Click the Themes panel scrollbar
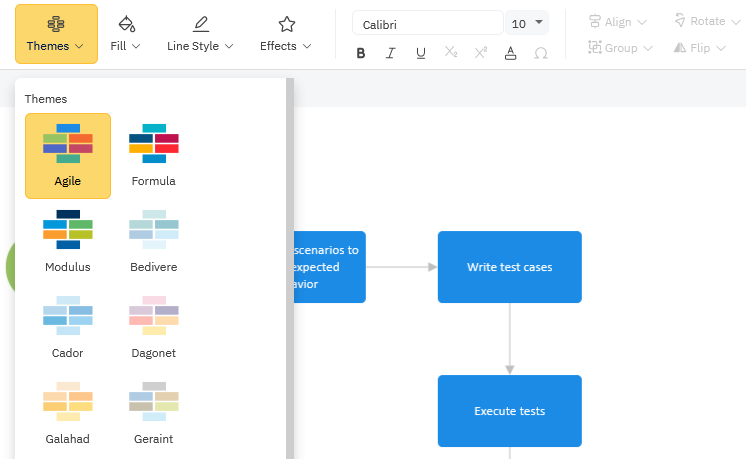Viewport: 746px width, 459px height. pos(290,270)
